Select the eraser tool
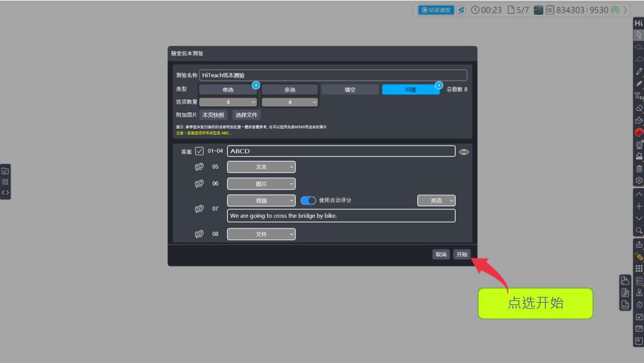This screenshot has height=363, width=644. (x=639, y=108)
